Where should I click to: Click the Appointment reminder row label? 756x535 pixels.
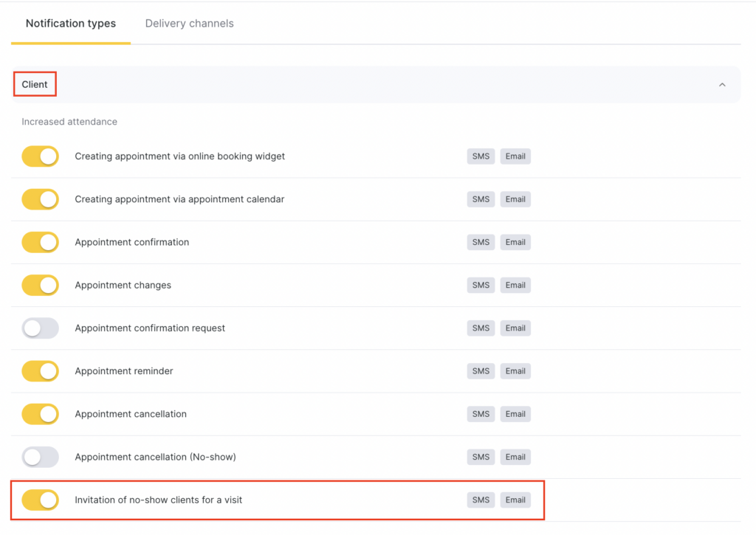click(124, 371)
